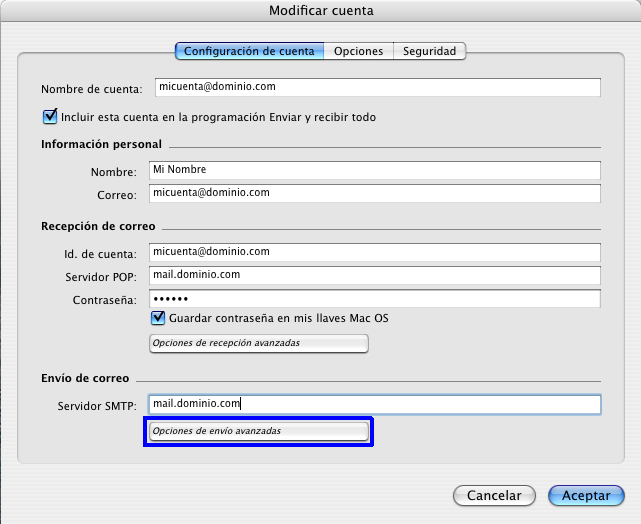Switch to the Seguridad tab
Viewport: 641px width, 524px height.
coord(429,51)
